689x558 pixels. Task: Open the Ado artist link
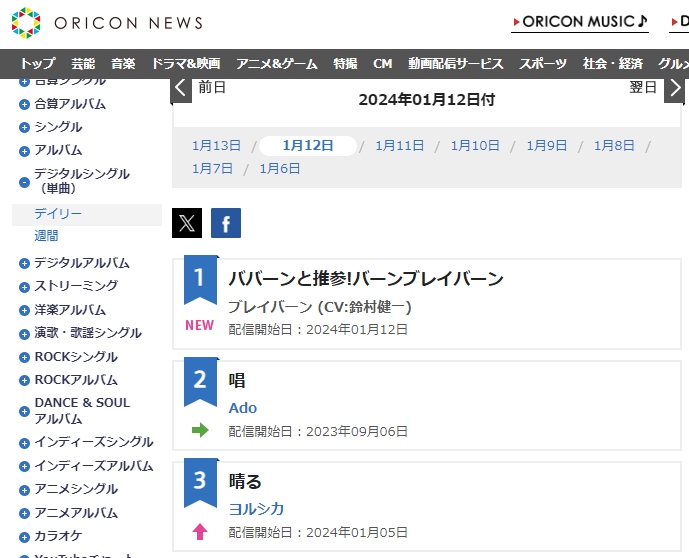pos(243,408)
